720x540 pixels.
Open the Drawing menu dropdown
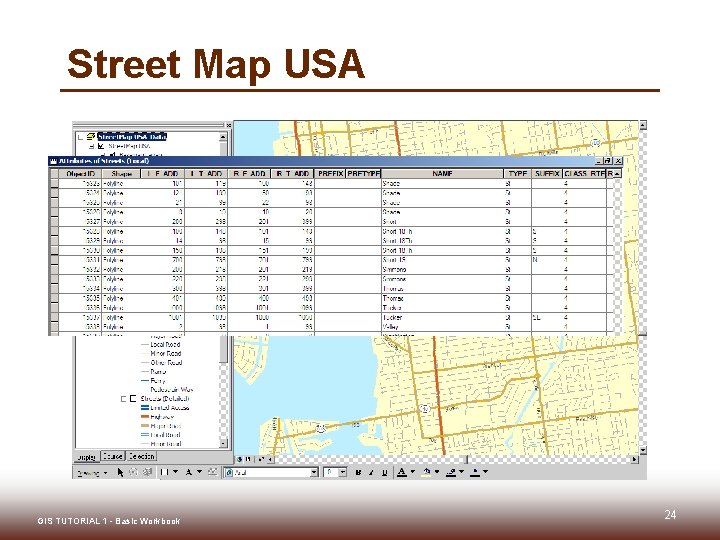click(92, 472)
